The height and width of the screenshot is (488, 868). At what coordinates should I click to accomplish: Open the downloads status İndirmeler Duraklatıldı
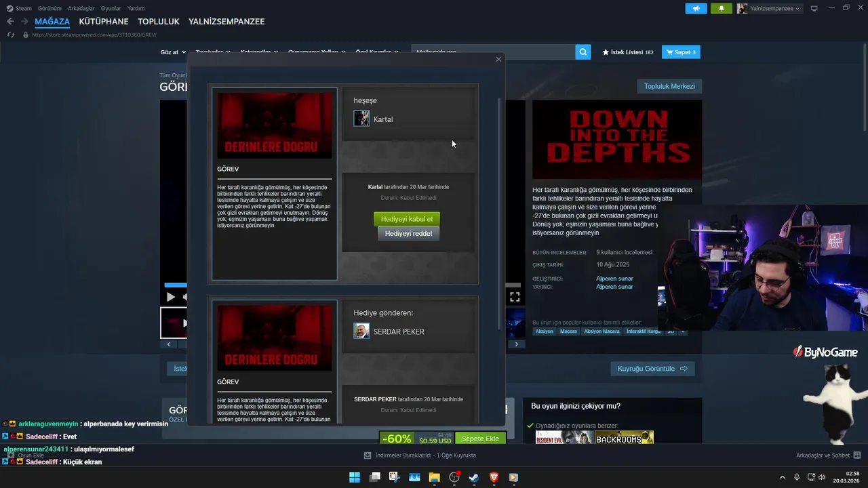click(x=420, y=455)
